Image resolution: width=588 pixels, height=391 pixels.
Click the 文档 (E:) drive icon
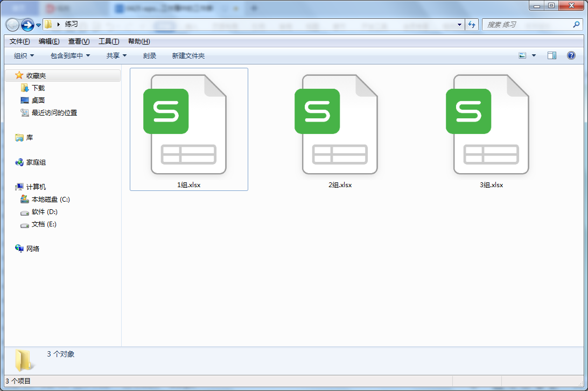tap(25, 225)
